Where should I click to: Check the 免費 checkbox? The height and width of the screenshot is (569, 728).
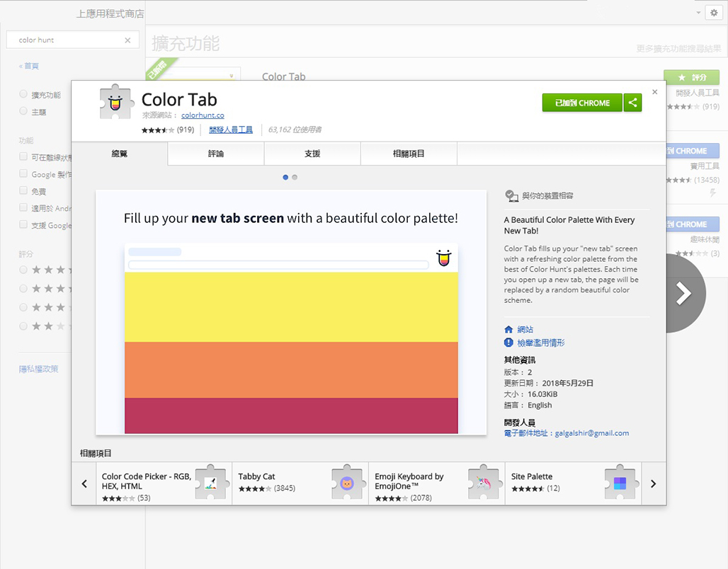[x=23, y=190]
